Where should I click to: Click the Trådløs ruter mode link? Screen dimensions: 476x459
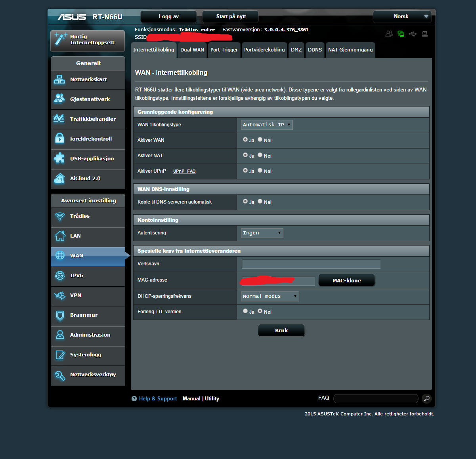tap(197, 30)
